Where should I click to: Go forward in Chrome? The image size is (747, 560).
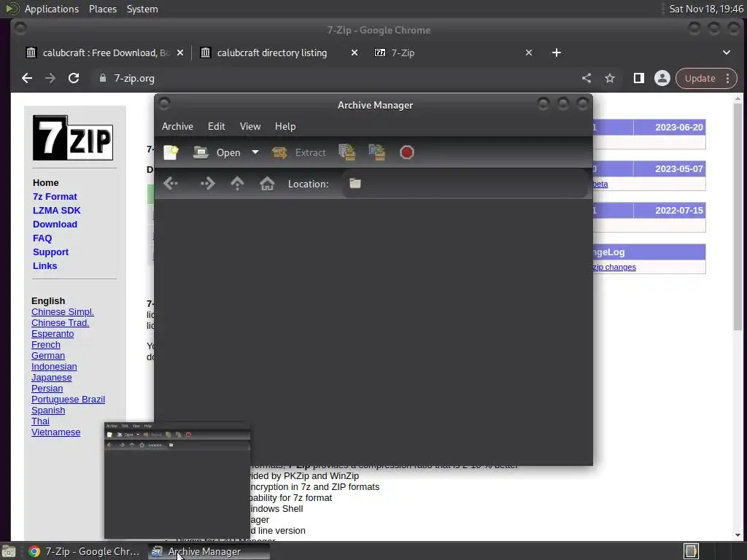(x=50, y=79)
